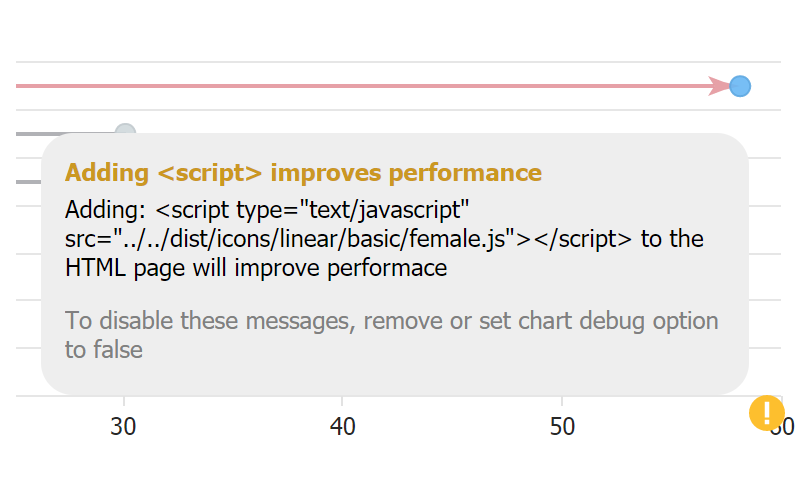Click the x-axis label 30
This screenshot has width=800, height=494.
(123, 426)
